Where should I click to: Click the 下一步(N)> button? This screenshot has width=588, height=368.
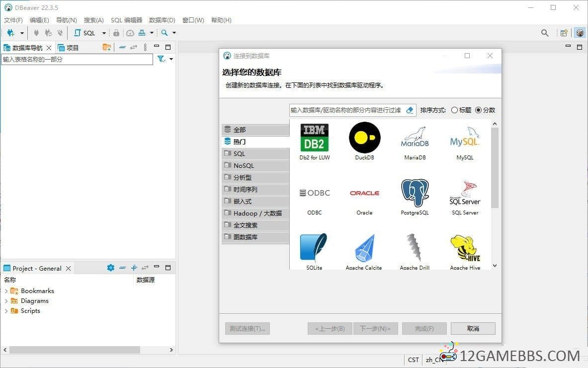pos(375,328)
